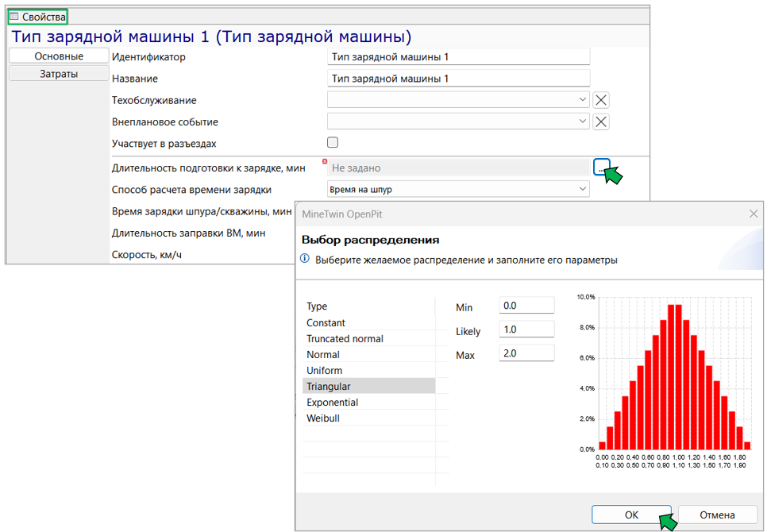Close the MineTwin OpenPit dialog

tap(754, 214)
